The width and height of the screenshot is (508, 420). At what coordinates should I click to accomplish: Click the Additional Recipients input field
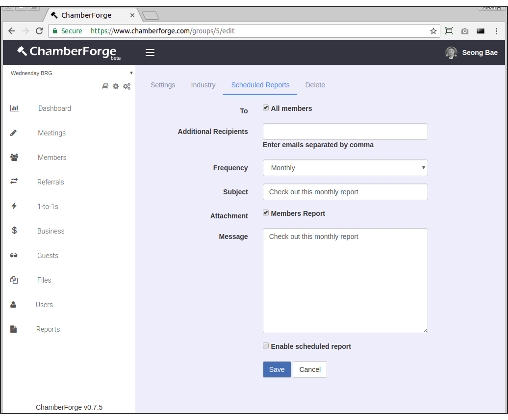(345, 131)
